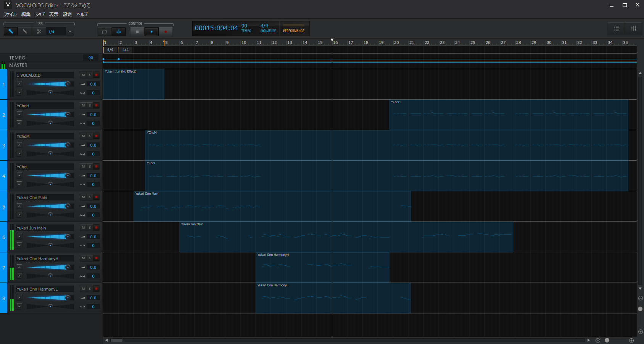Click the YChoM track name field
Image resolution: width=644 pixels, height=344 pixels.
[45, 136]
